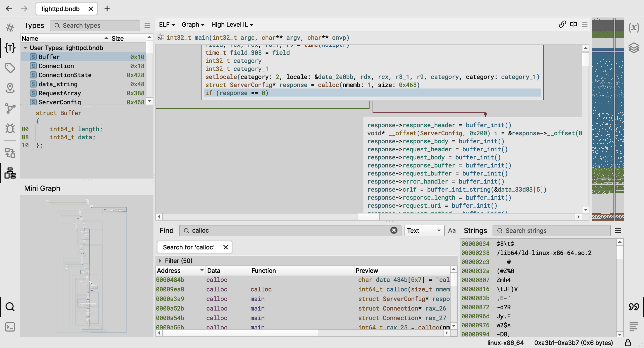The height and width of the screenshot is (348, 644).
Task: Expand the Filter (50) section
Action: [160, 261]
